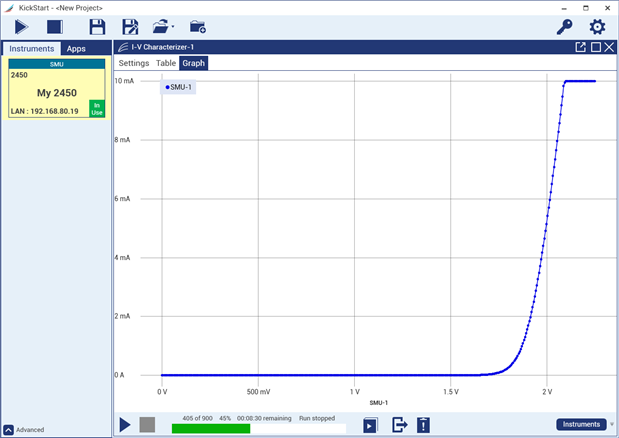Switch to the Settings tab
Image resolution: width=619 pixels, height=438 pixels.
click(x=134, y=63)
